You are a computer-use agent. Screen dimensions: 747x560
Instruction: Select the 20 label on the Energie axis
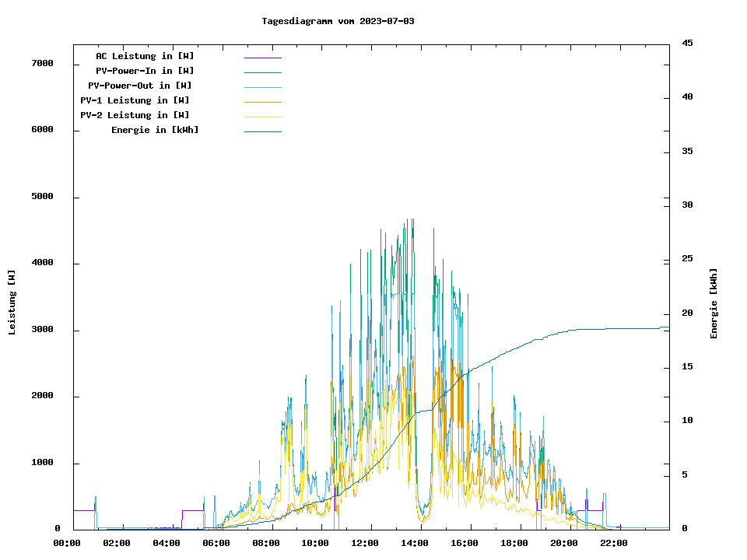click(688, 313)
